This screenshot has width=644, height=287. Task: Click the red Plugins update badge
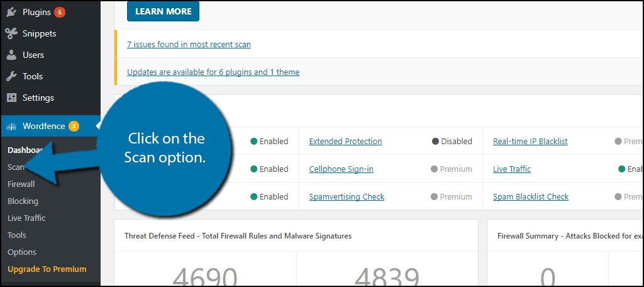point(60,13)
